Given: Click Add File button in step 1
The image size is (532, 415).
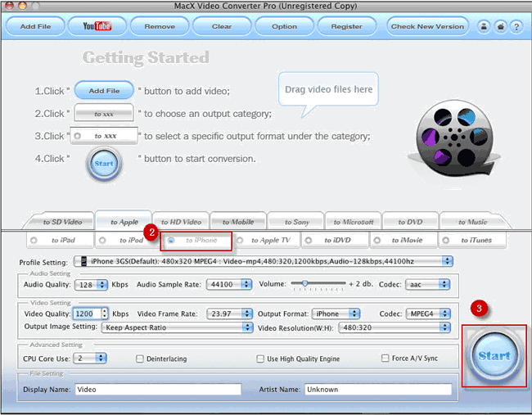Looking at the screenshot, I should [104, 91].
